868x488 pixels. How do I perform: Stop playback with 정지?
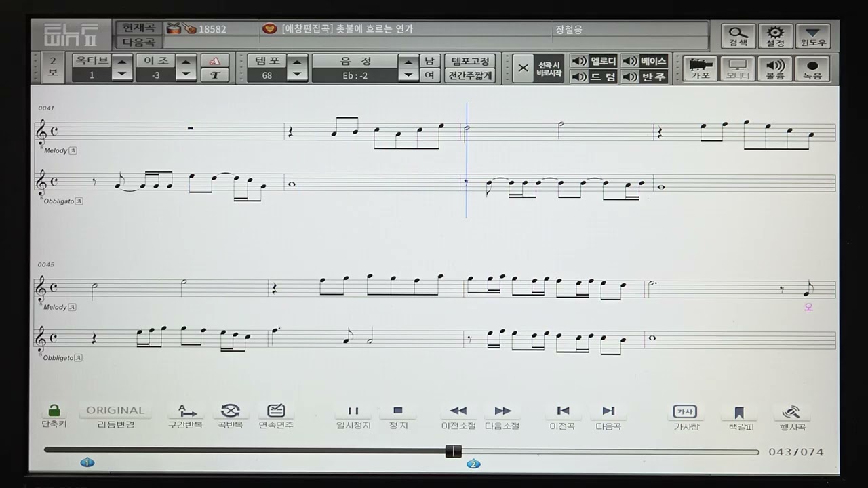(398, 416)
